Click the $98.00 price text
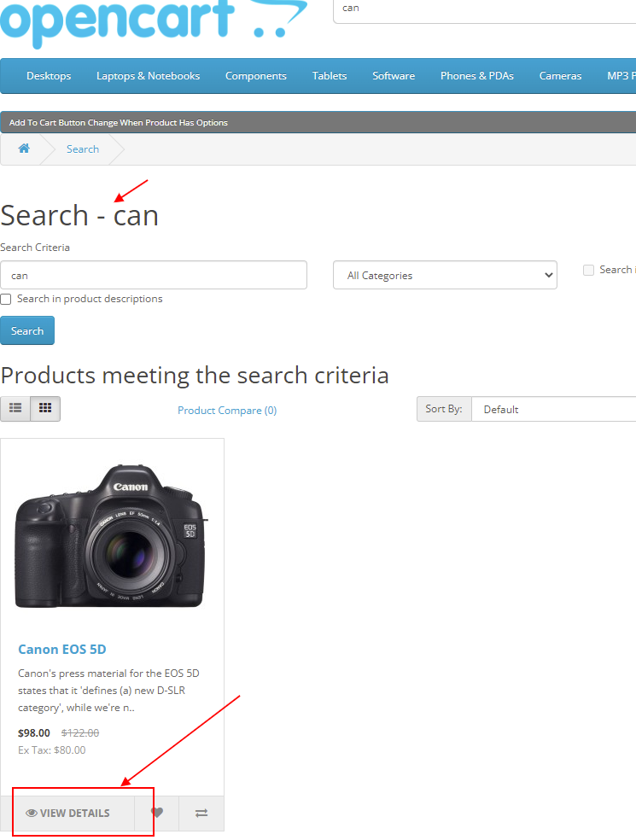This screenshot has width=636, height=840. click(34, 732)
